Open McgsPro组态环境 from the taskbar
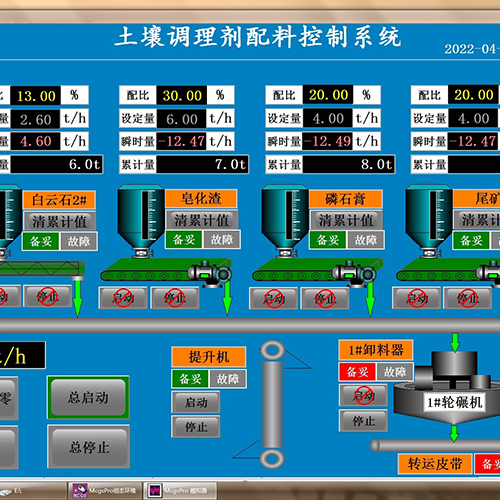 (x=105, y=491)
